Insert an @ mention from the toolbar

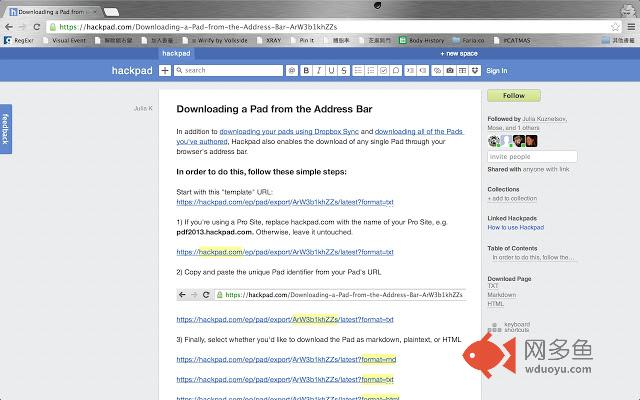point(292,71)
